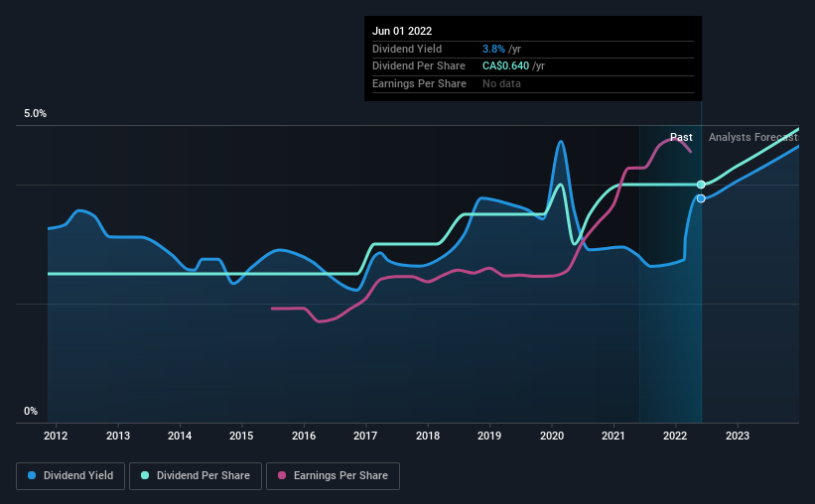Click the tooltip Earnings Per Share row label
The width and height of the screenshot is (815, 504).
419,83
